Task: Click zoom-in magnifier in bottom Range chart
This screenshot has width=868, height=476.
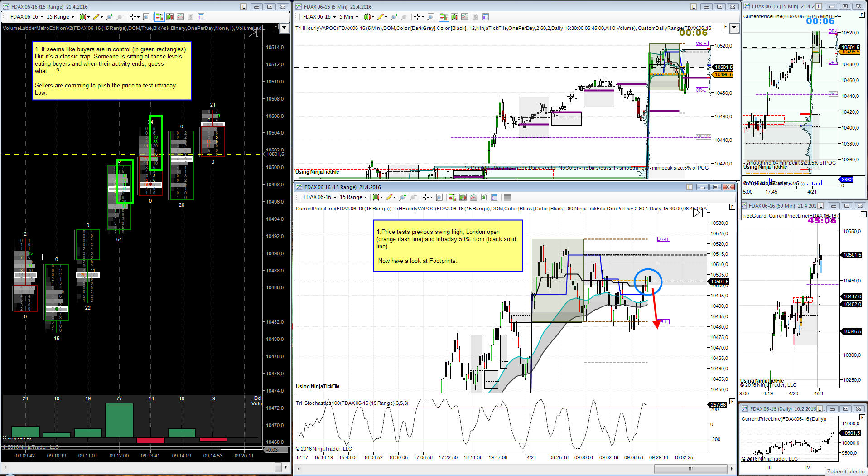Action: tap(402, 197)
